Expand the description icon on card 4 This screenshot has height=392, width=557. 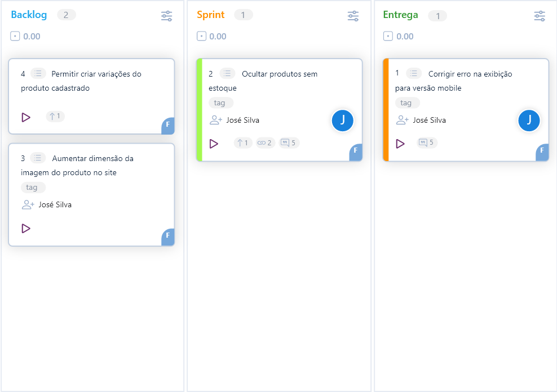[38, 73]
